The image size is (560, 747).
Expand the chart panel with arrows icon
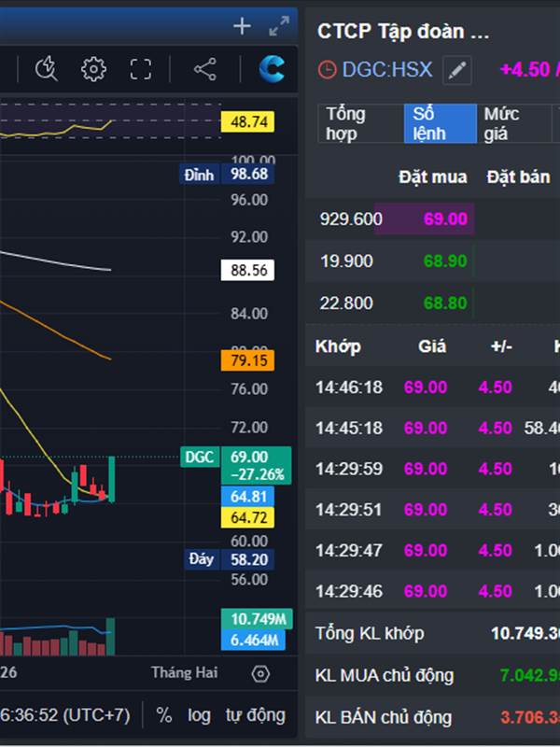[279, 26]
